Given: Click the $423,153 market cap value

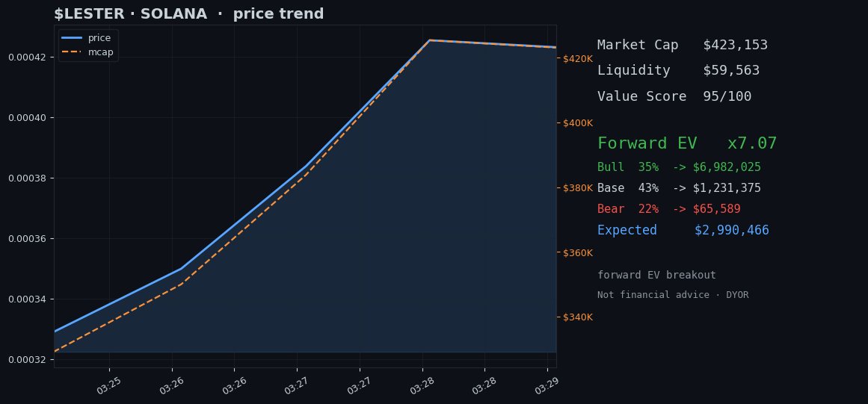Looking at the screenshot, I should coord(735,45).
